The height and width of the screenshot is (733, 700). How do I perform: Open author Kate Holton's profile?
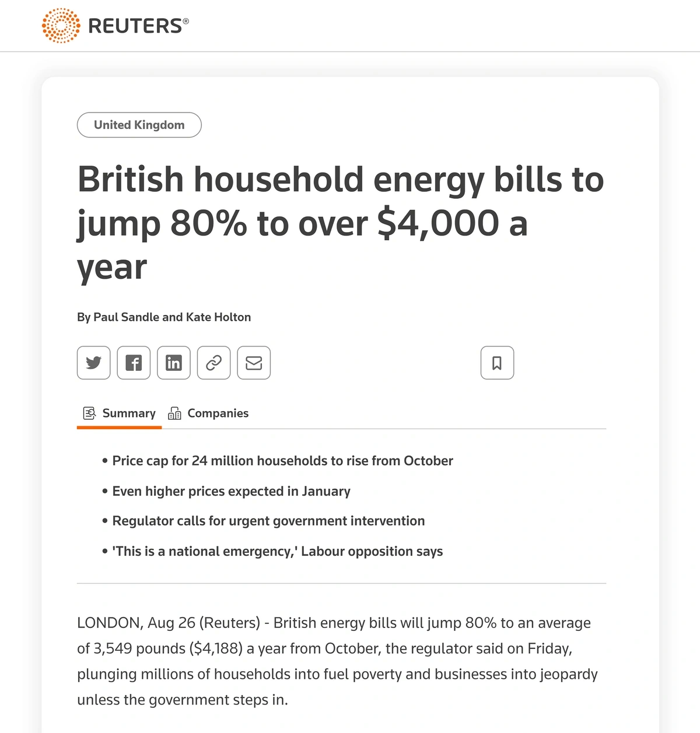(x=218, y=317)
